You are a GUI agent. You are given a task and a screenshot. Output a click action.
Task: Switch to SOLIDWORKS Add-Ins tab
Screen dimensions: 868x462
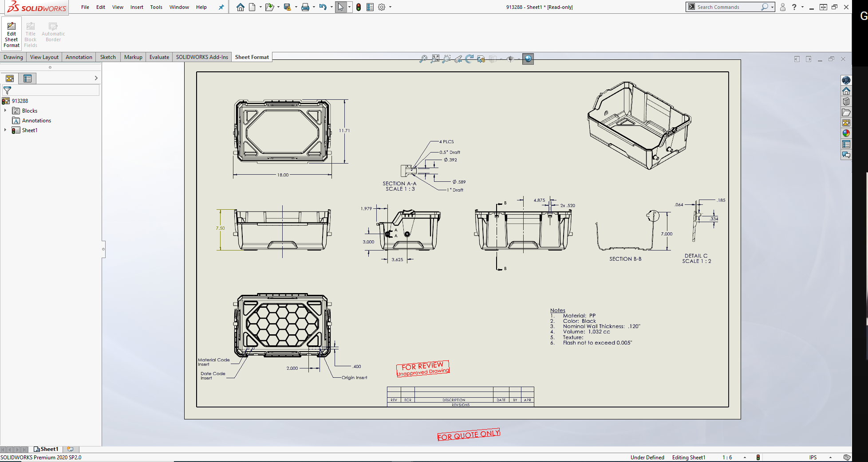[x=202, y=57]
